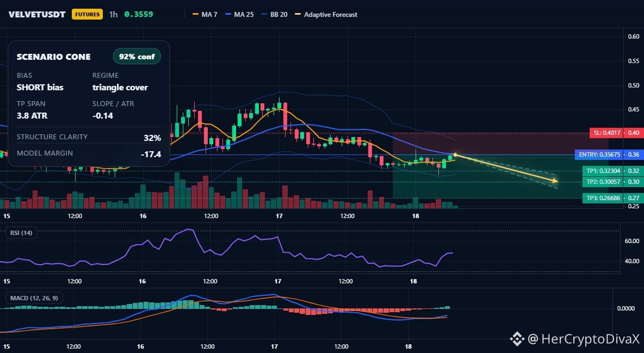644x353 pixels.
Task: Click the 0.50 price axis label
Action: 634,85
